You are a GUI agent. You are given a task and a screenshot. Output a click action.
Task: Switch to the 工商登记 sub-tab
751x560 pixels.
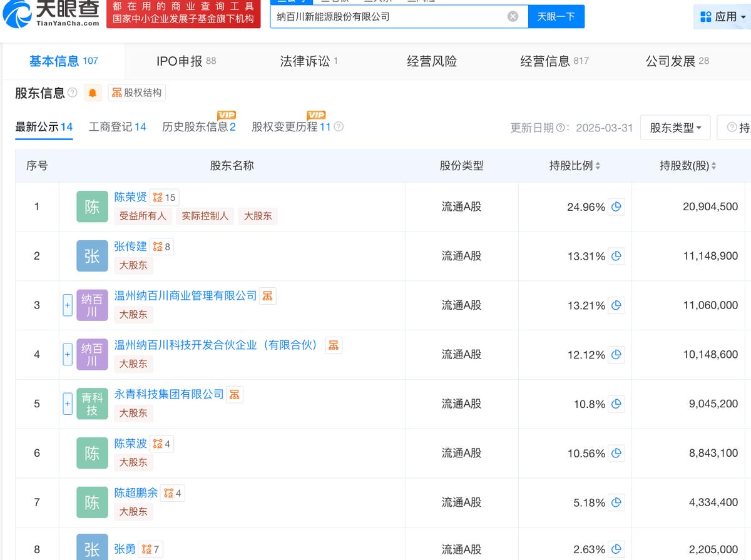click(x=117, y=127)
